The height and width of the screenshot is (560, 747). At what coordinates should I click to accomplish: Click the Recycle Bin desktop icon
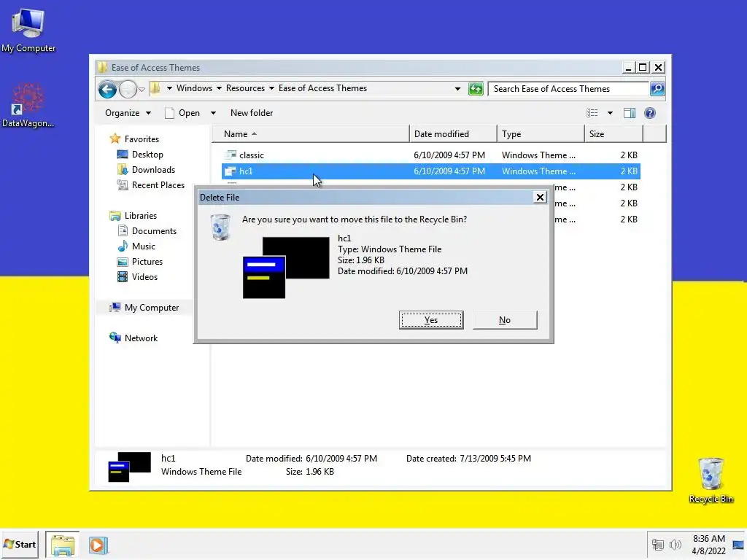pyautogui.click(x=711, y=480)
